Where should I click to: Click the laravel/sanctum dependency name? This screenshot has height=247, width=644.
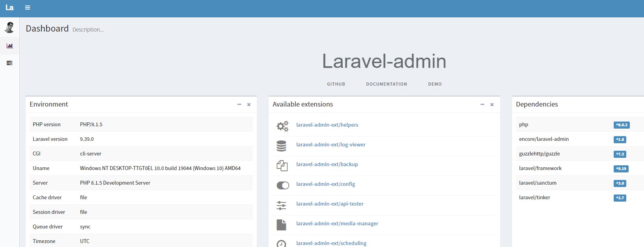(x=538, y=183)
